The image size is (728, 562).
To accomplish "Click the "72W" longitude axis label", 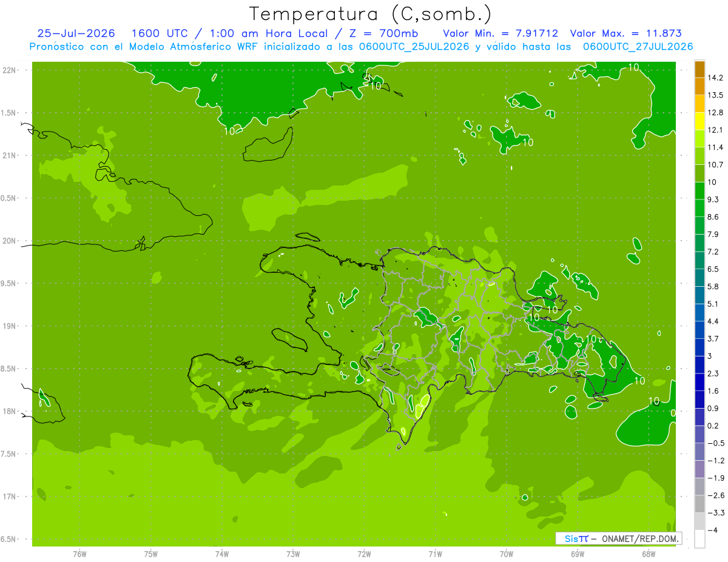I will (x=364, y=554).
